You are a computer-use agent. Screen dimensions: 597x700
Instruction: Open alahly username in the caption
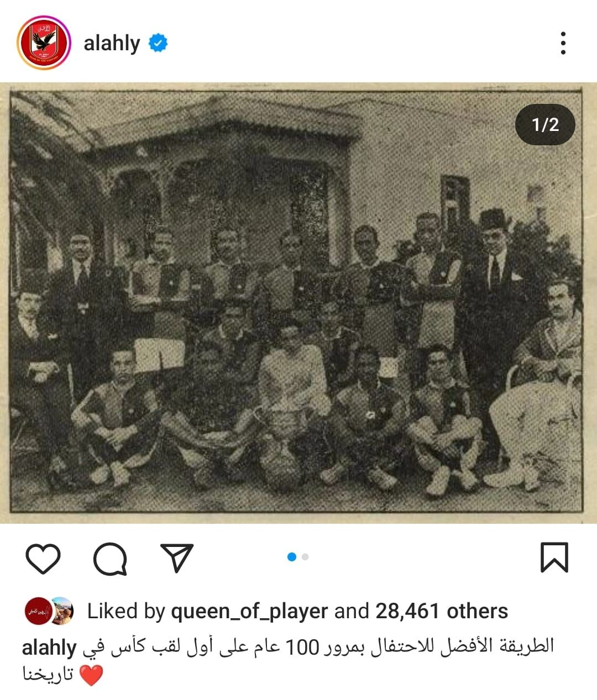click(x=49, y=647)
